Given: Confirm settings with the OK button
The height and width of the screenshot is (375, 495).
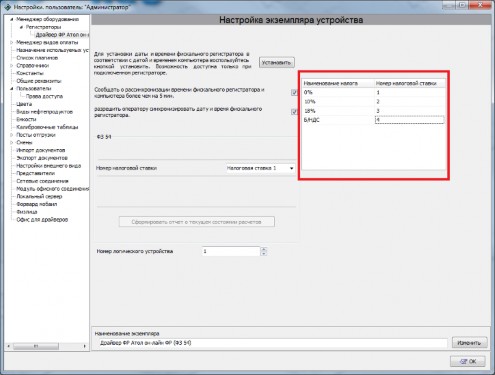Looking at the screenshot, I should point(468,361).
